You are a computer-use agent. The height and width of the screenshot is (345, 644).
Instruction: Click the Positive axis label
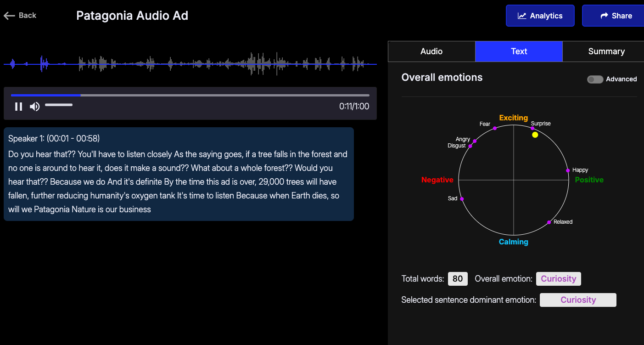(589, 180)
